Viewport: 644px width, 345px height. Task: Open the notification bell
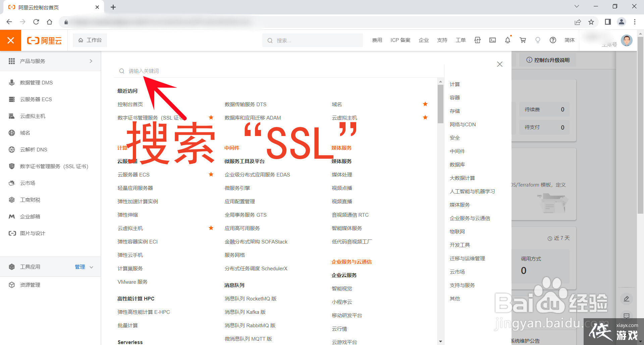click(507, 40)
